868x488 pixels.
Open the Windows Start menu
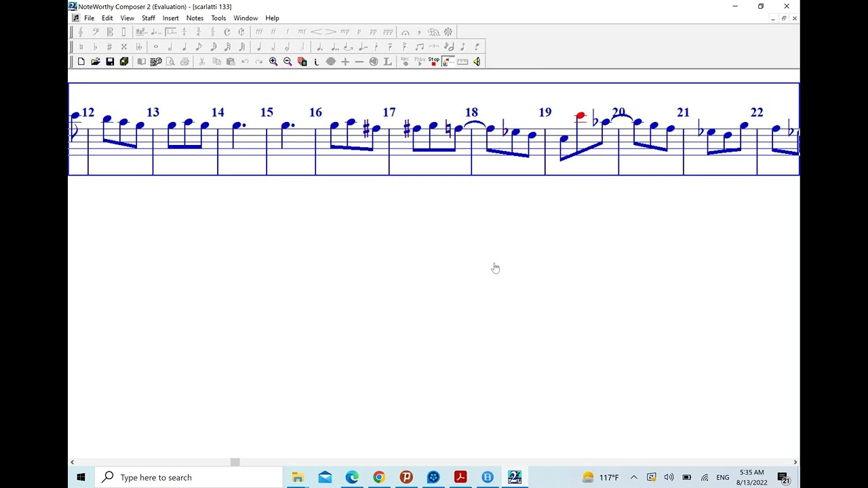click(81, 477)
